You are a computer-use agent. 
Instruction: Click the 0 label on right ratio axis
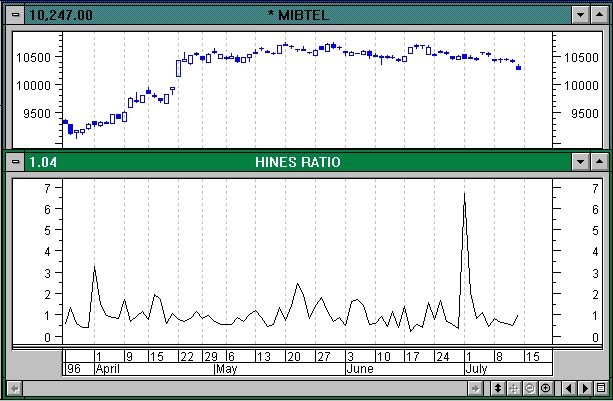(595, 337)
